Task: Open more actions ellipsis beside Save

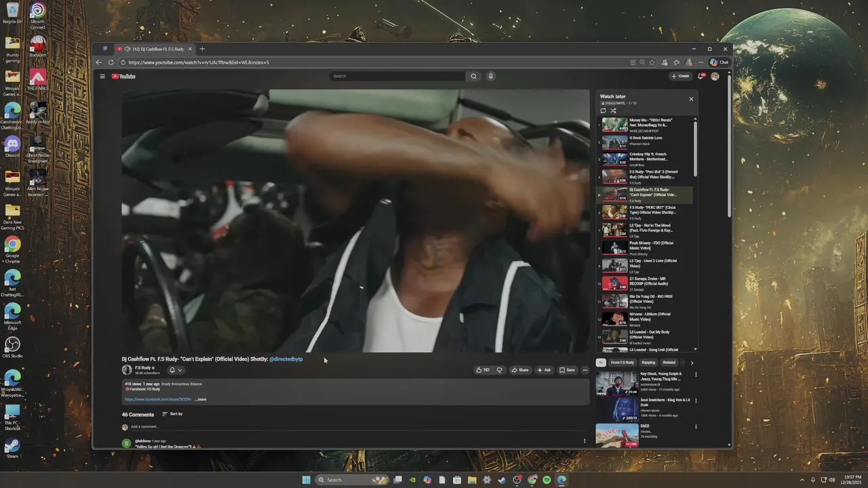Action: point(585,370)
